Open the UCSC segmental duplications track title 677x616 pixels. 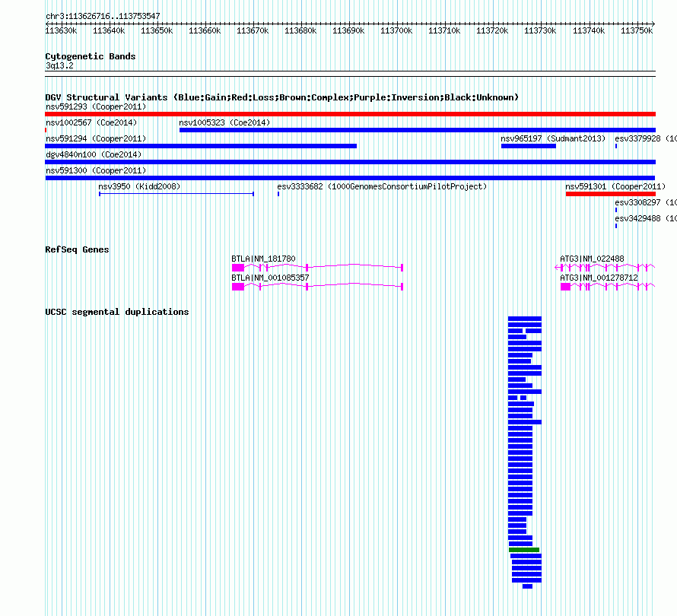117,312
